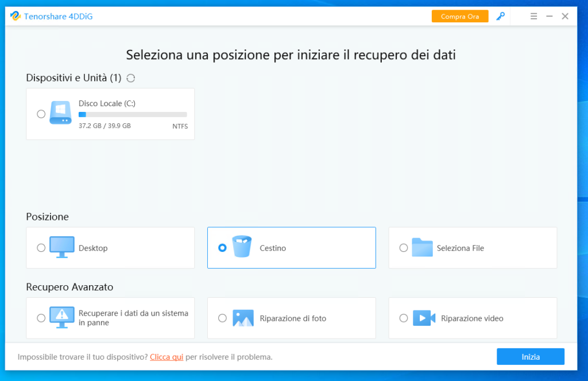Select the Disco Locale (C:) radio button
This screenshot has width=588, height=381.
pos(41,114)
